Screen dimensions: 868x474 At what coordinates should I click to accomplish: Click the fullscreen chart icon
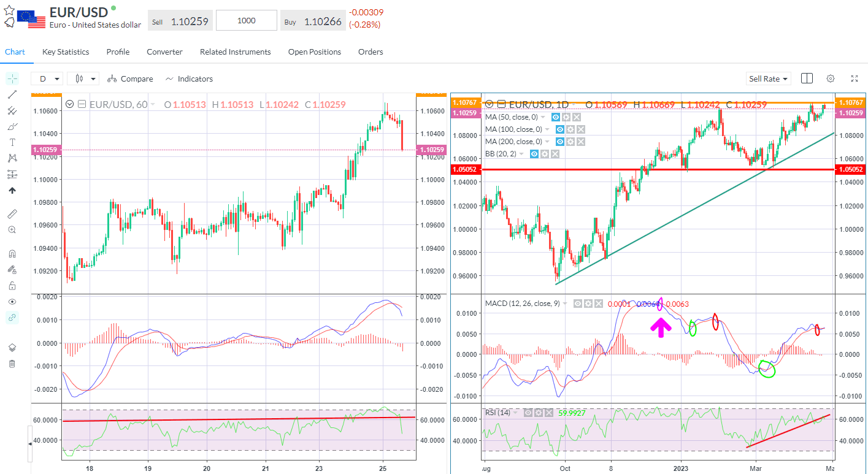[x=854, y=78]
